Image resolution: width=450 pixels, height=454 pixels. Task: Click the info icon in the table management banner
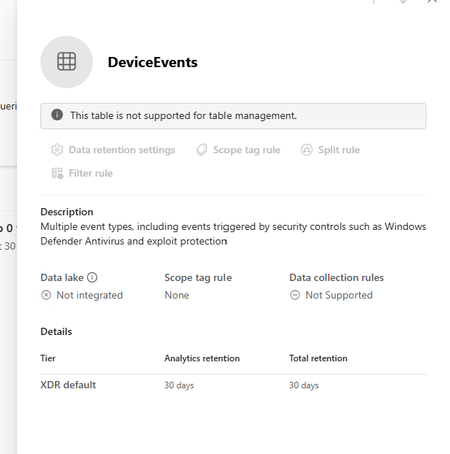point(57,115)
